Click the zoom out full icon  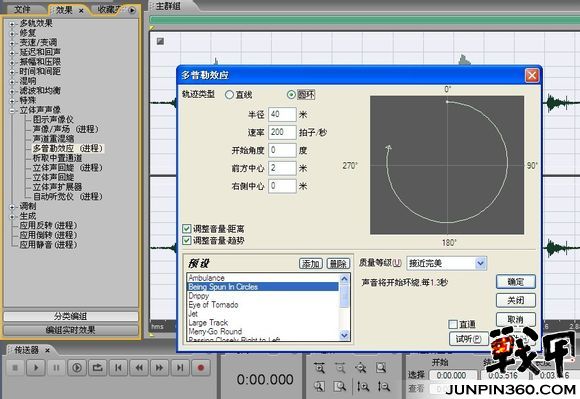click(x=361, y=368)
